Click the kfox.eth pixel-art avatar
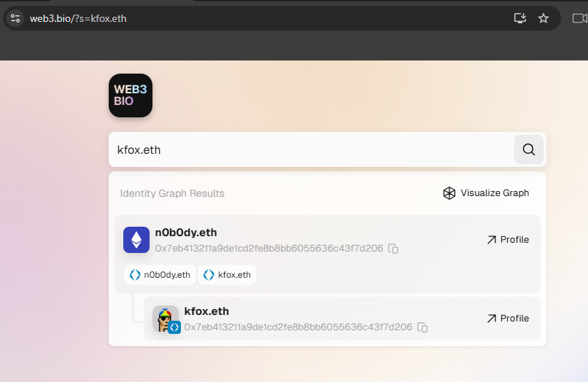This screenshot has height=382, width=588. tap(166, 319)
